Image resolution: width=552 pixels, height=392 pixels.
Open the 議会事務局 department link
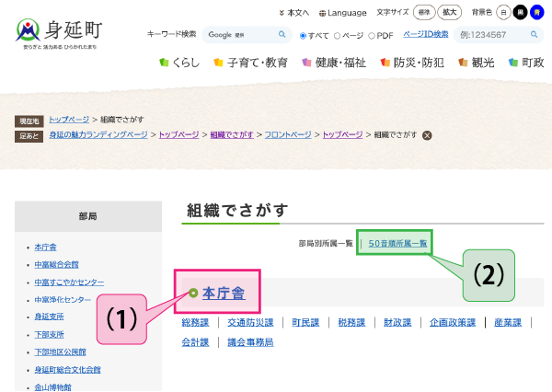click(250, 342)
